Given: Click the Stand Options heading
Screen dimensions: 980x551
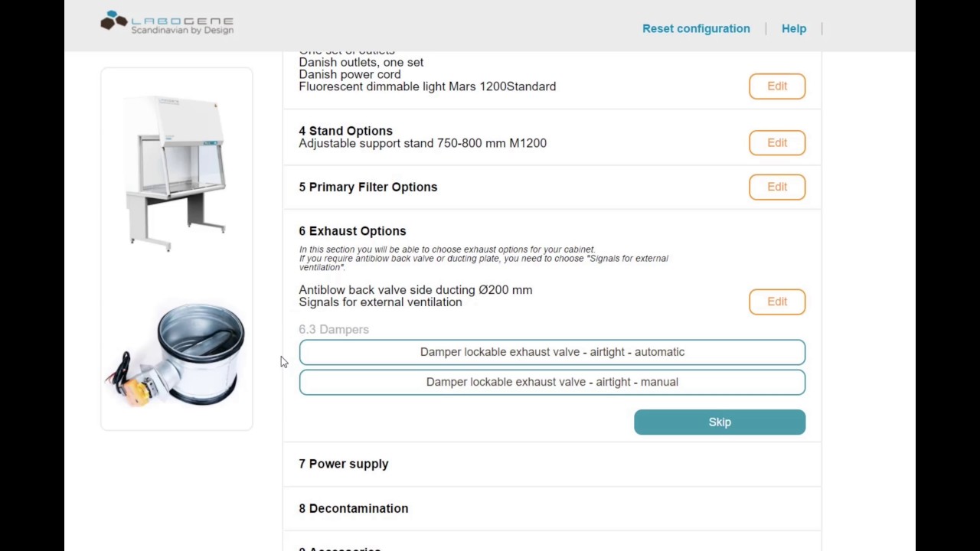Looking at the screenshot, I should tap(345, 131).
